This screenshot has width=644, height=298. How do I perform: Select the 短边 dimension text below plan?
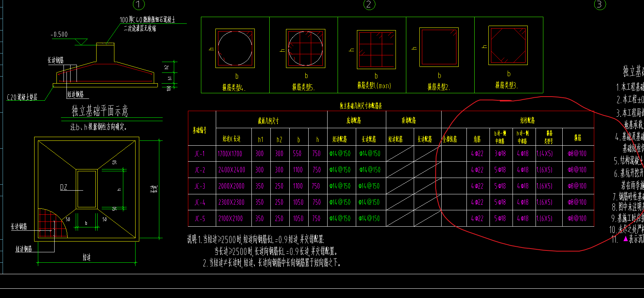click(87, 257)
